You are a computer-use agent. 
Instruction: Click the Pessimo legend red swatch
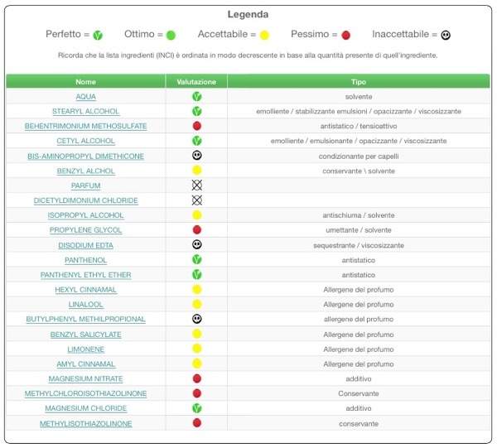(346, 35)
